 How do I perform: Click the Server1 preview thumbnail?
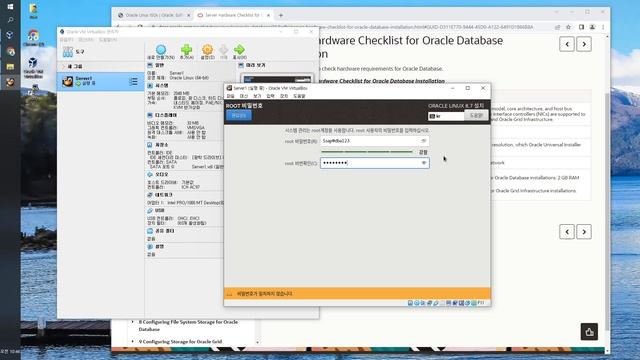coord(277,78)
